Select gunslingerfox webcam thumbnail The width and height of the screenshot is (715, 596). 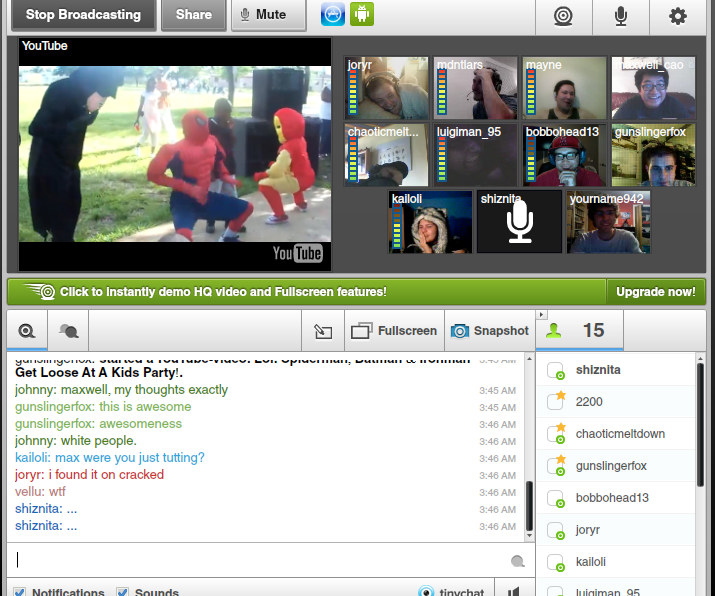pos(654,155)
